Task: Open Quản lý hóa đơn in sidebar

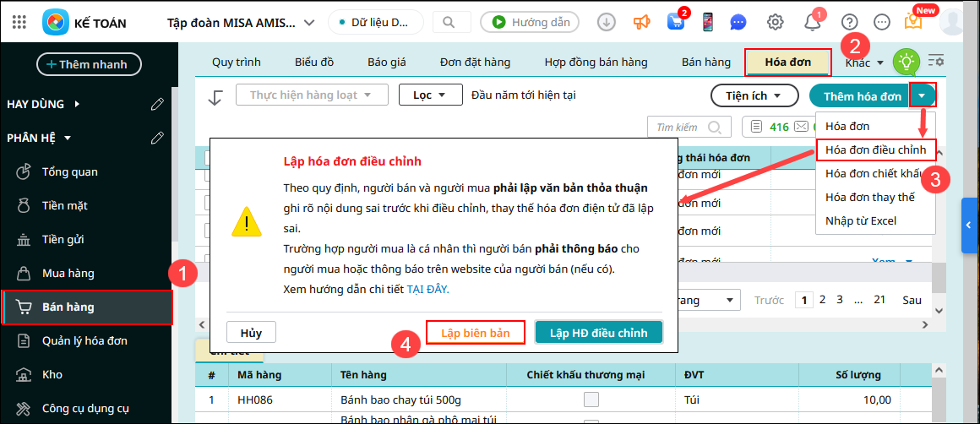Action: tap(84, 340)
